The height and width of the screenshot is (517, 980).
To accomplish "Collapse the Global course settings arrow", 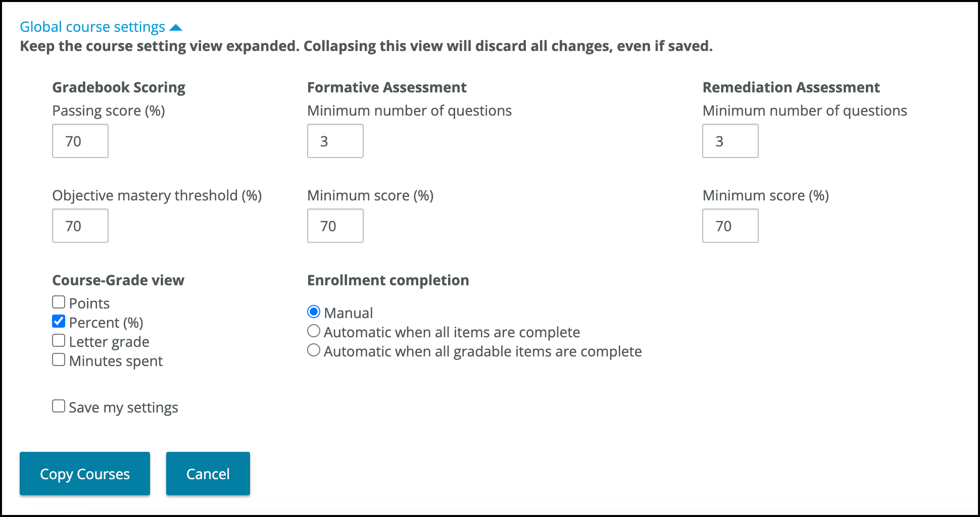I will (x=176, y=27).
